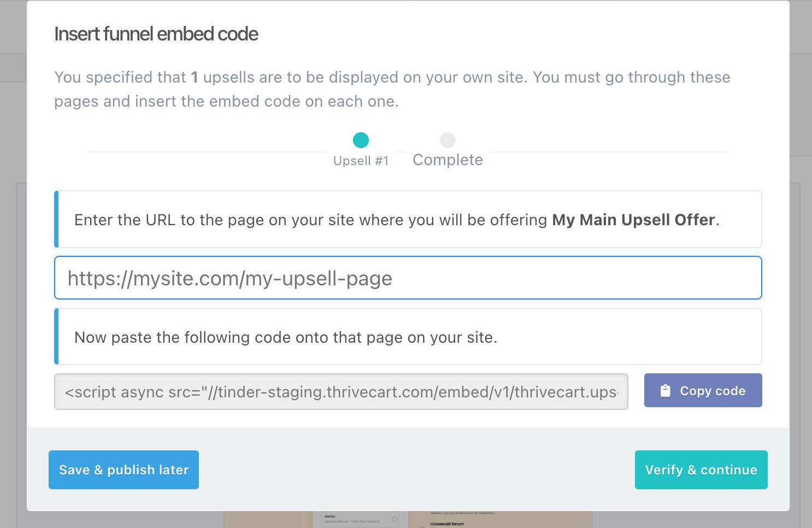Click the Now paste the following code box

[408, 336]
